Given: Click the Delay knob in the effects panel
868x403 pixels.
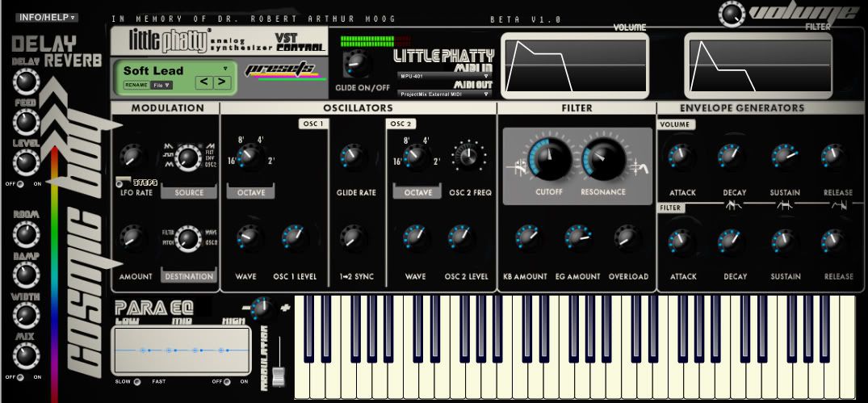Looking at the screenshot, I should [x=26, y=82].
